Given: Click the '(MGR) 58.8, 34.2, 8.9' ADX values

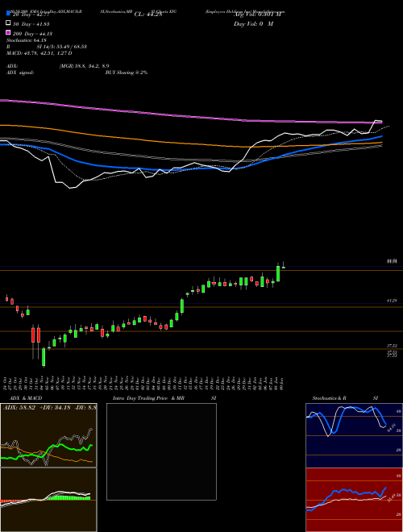Looking at the screenshot, I should pyautogui.click(x=84, y=66).
